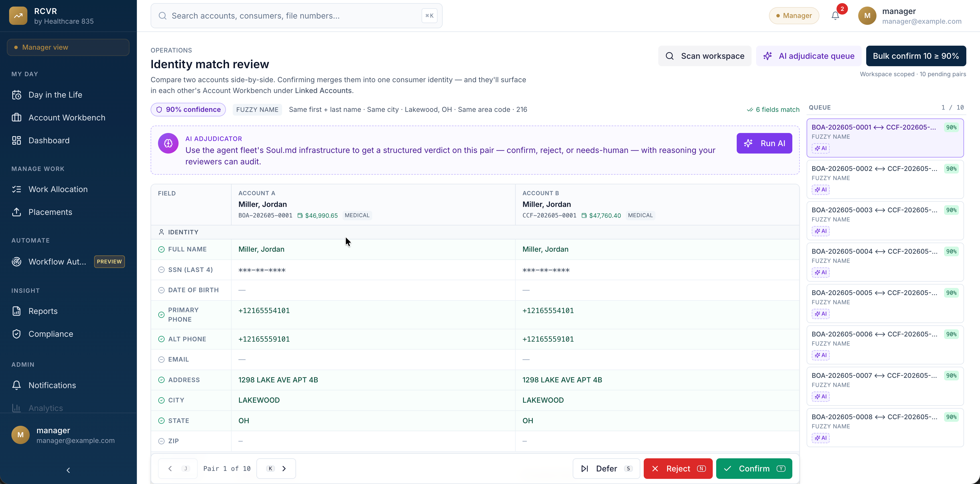The height and width of the screenshot is (484, 980).
Task: Click the Work Allocation checklist icon
Action: [16, 189]
